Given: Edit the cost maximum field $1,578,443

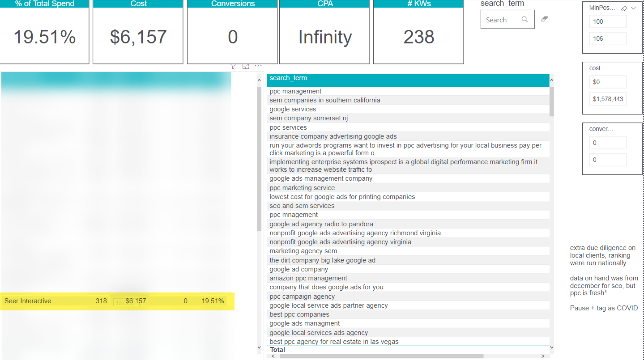Looking at the screenshot, I should tap(607, 99).
